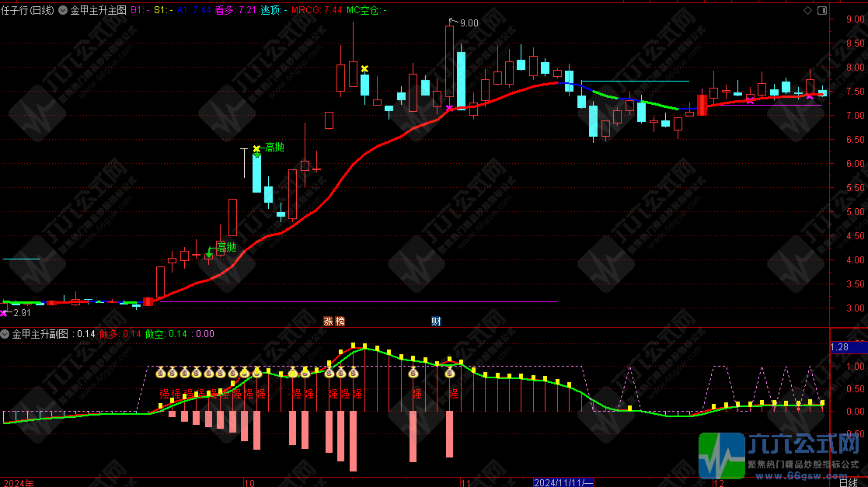Click the magenta X marker on the November candle
Image resolution: width=868 pixels, height=487 pixels.
[449, 108]
